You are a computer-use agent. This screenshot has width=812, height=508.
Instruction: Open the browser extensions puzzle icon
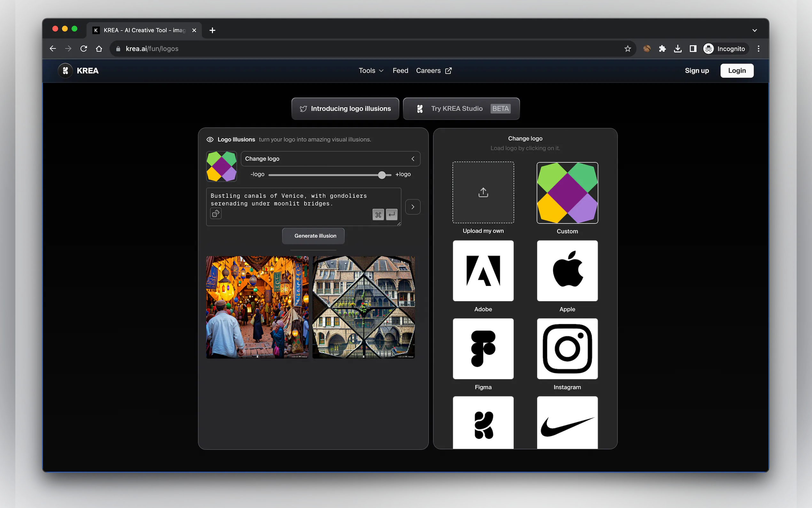pyautogui.click(x=662, y=49)
